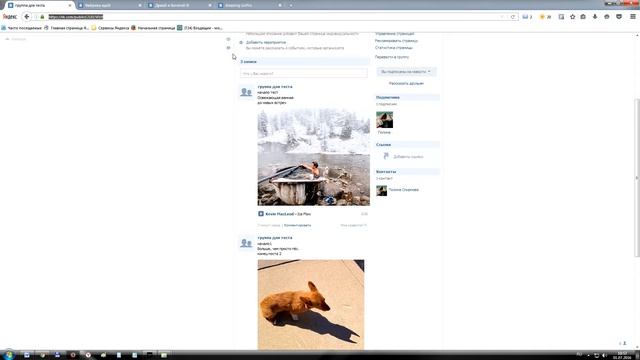
Task: Click the taskbar clock and date
Action: pyautogui.click(x=622, y=355)
